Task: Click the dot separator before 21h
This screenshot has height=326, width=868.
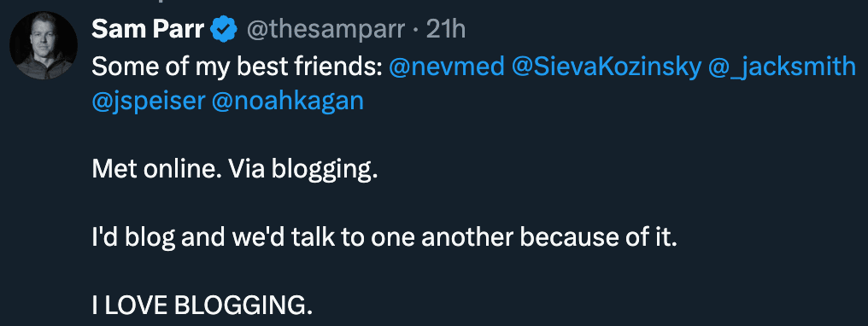Action: pos(416,31)
